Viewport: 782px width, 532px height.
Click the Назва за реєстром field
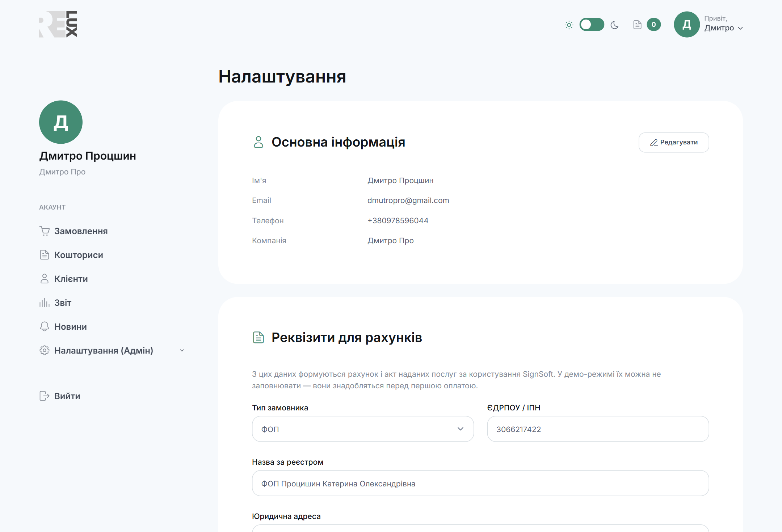(480, 483)
